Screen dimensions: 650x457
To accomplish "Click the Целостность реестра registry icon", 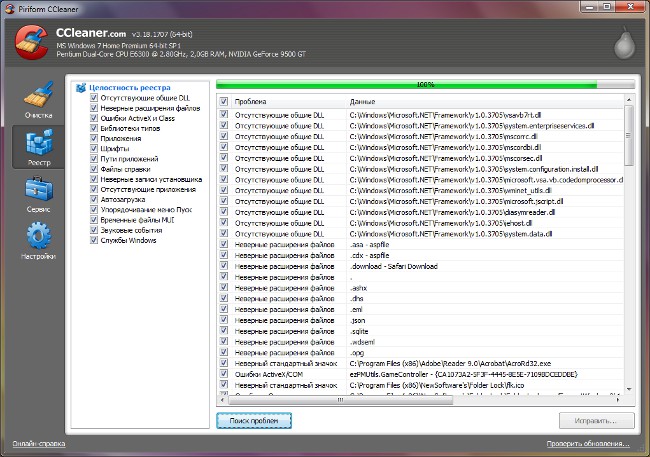I will point(81,88).
